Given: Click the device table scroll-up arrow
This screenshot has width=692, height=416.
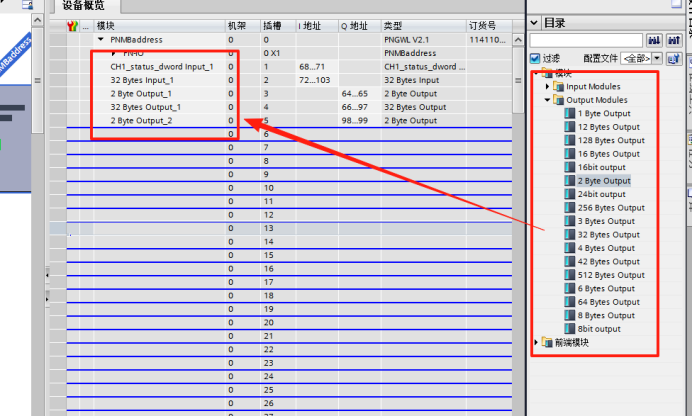Looking at the screenshot, I should pos(518,40).
